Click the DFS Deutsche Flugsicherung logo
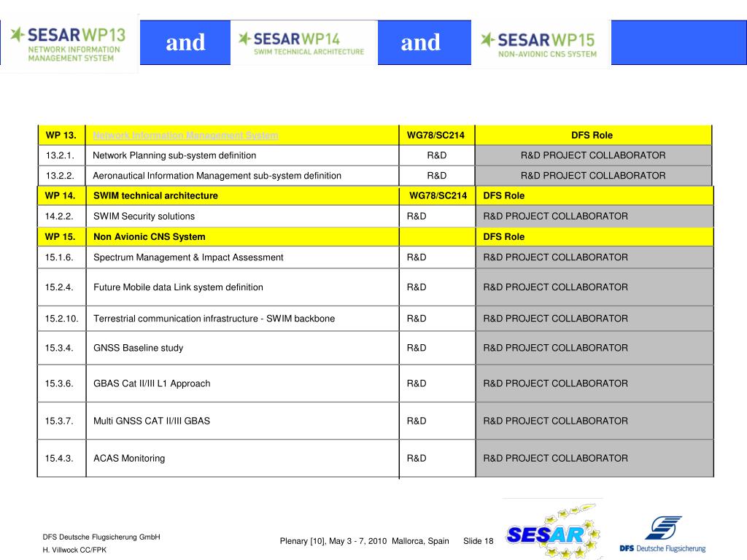 pos(663,534)
